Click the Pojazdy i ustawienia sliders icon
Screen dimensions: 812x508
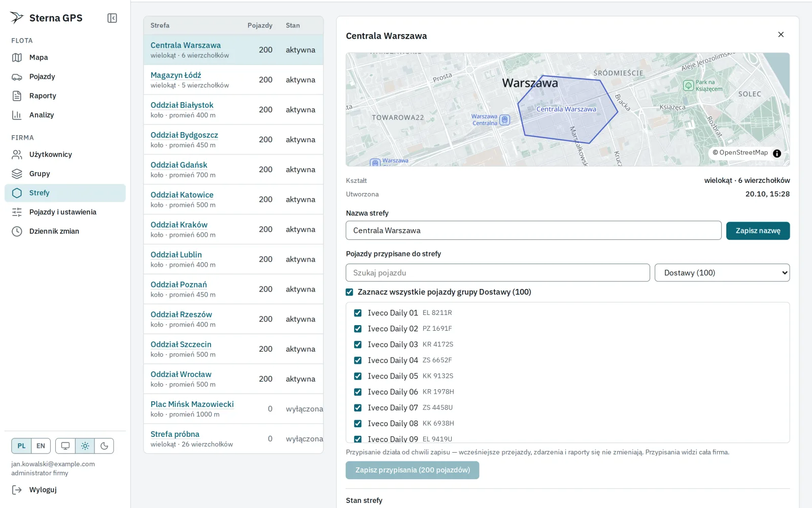click(17, 212)
